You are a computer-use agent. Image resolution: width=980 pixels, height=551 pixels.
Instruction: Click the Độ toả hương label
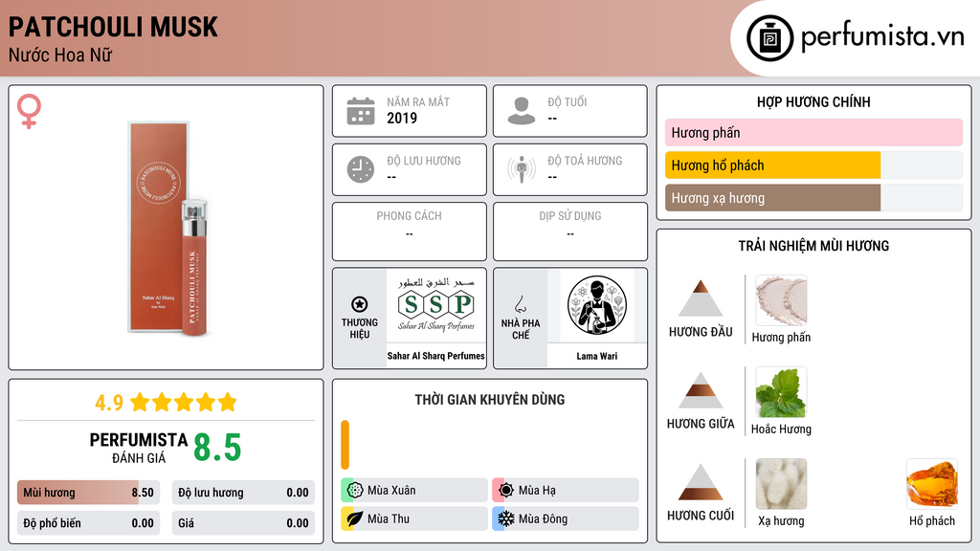(585, 161)
